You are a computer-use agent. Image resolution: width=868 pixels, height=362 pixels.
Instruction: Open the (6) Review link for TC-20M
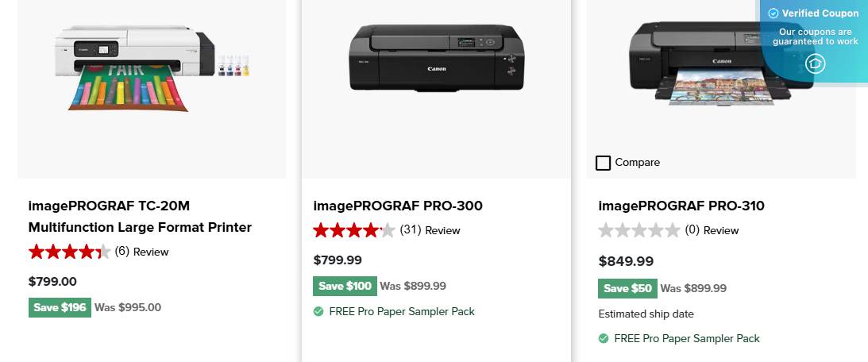click(x=142, y=252)
